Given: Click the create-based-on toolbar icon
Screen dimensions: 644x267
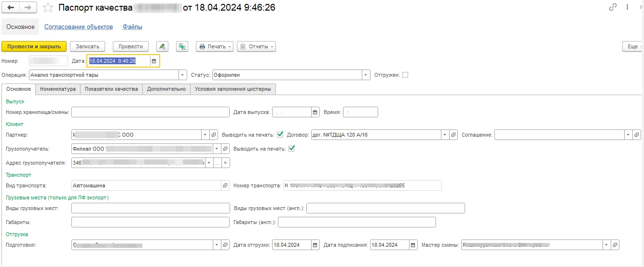Looking at the screenshot, I should click(181, 46).
